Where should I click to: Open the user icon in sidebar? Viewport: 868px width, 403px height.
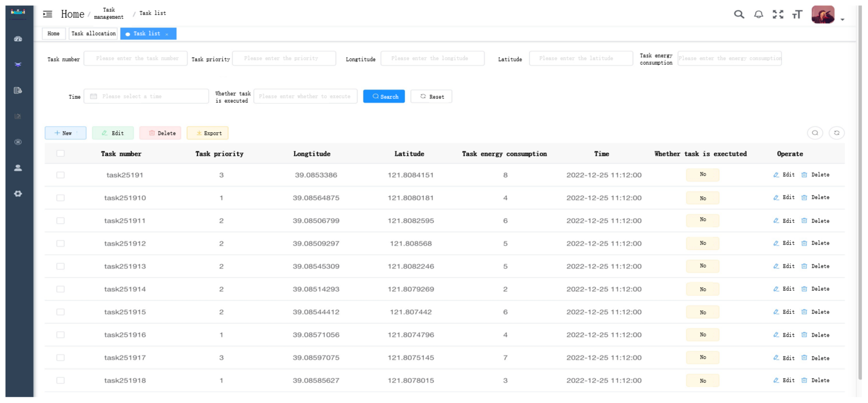tap(18, 168)
